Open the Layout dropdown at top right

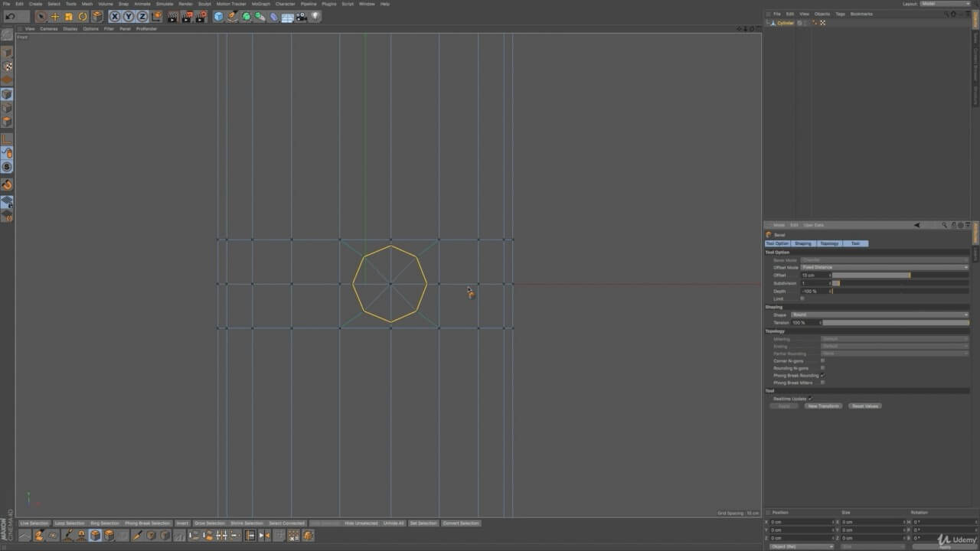(x=945, y=4)
